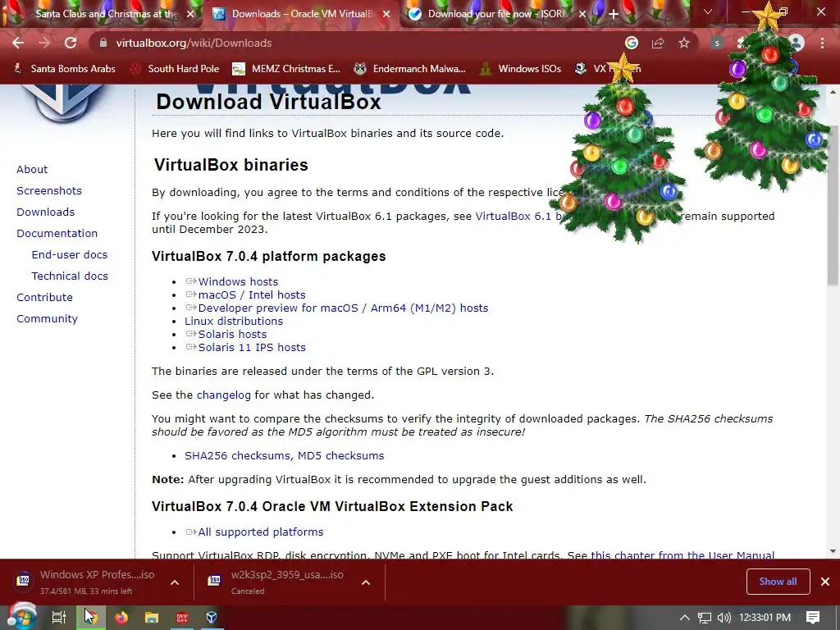840x630 pixels.
Task: Open the changelog link
Action: 223,395
